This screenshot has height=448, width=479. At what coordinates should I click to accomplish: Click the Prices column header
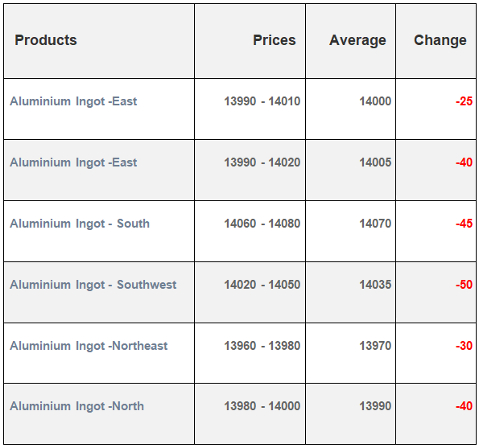[275, 40]
